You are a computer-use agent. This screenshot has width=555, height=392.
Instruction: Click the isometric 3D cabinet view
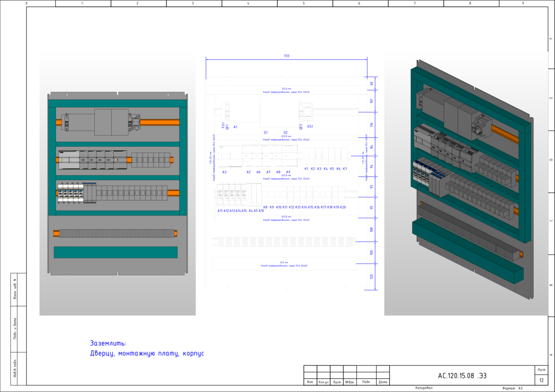pyautogui.click(x=466, y=184)
